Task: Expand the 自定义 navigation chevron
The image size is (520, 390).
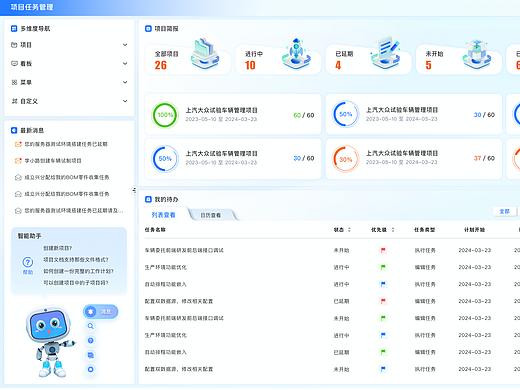Action: tap(125, 101)
